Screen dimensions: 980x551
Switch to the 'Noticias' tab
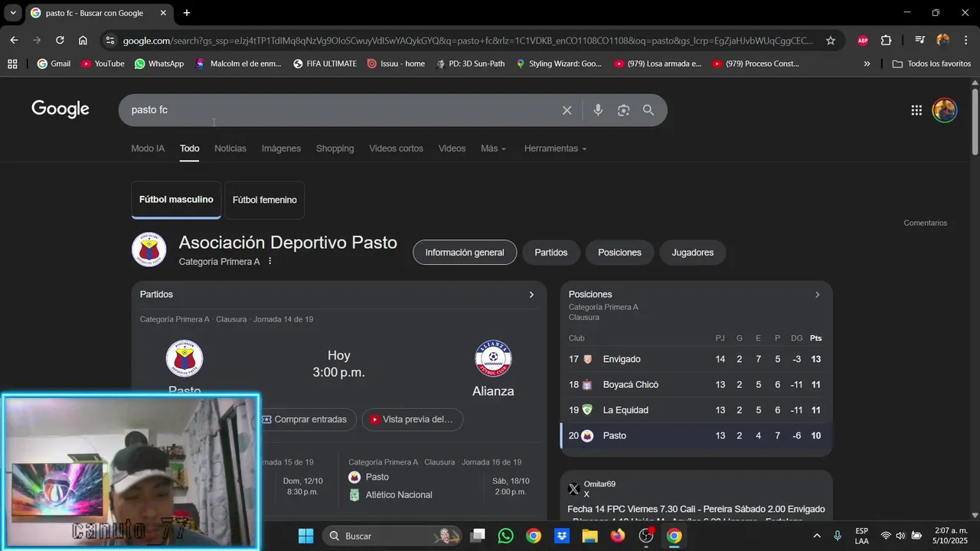point(230,148)
